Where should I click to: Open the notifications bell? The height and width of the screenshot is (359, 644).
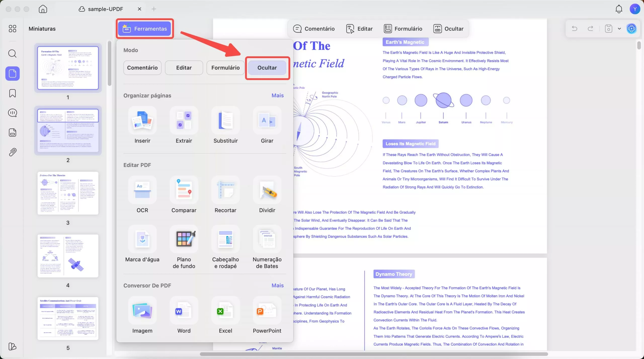point(619,9)
